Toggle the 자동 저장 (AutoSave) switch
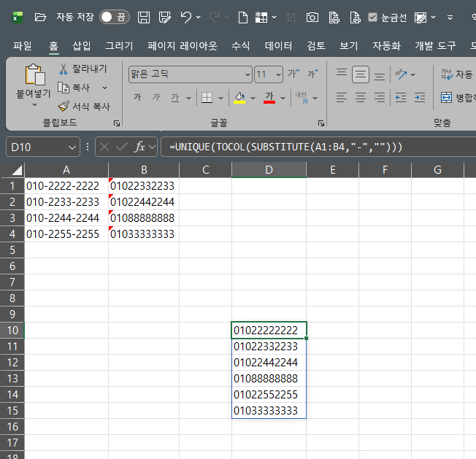The width and height of the screenshot is (476, 459). (115, 16)
